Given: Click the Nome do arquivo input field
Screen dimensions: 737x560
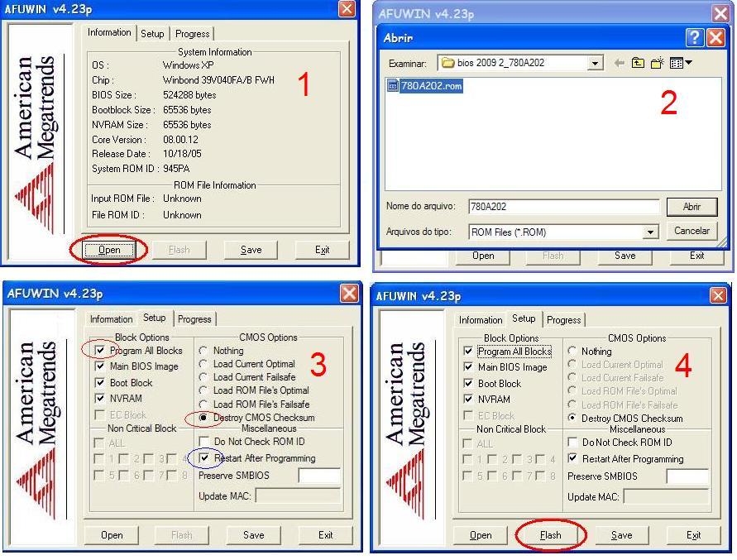Looking at the screenshot, I should [x=563, y=207].
